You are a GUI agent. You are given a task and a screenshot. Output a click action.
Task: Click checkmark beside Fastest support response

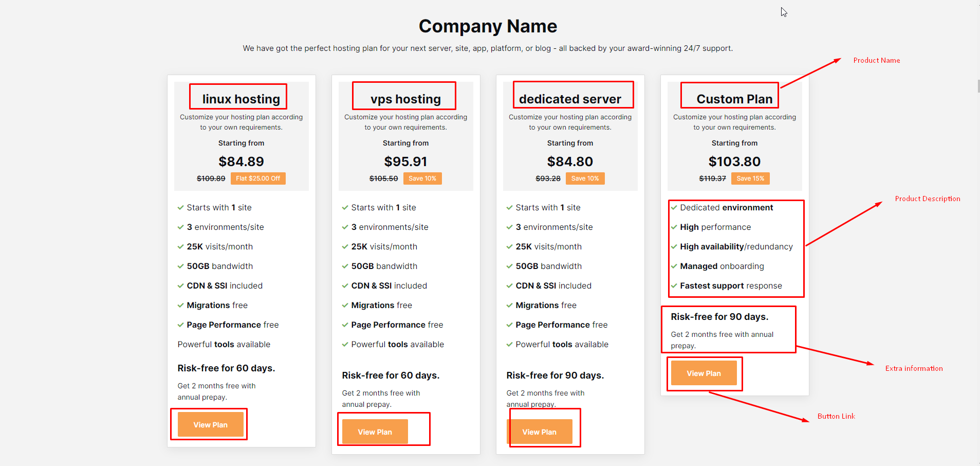click(674, 285)
